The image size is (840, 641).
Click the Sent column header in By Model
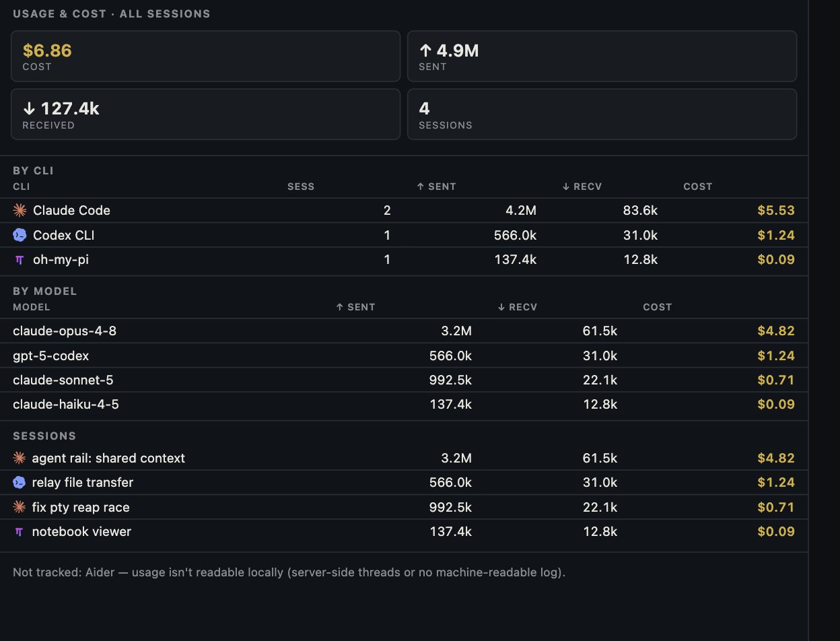click(355, 307)
